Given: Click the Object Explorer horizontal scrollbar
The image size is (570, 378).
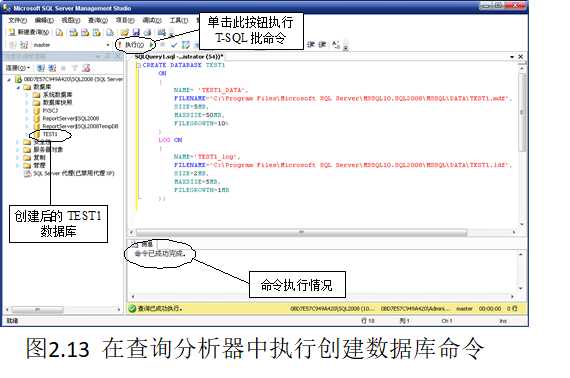Looking at the screenshot, I should point(37,310).
